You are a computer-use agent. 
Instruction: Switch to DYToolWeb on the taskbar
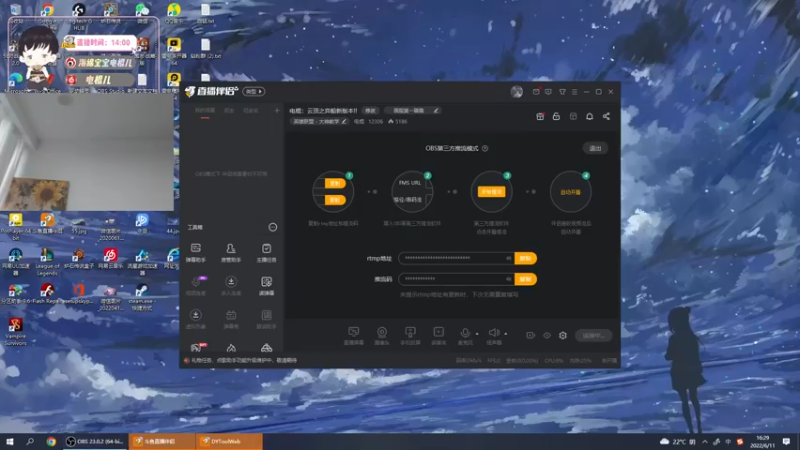[229, 441]
